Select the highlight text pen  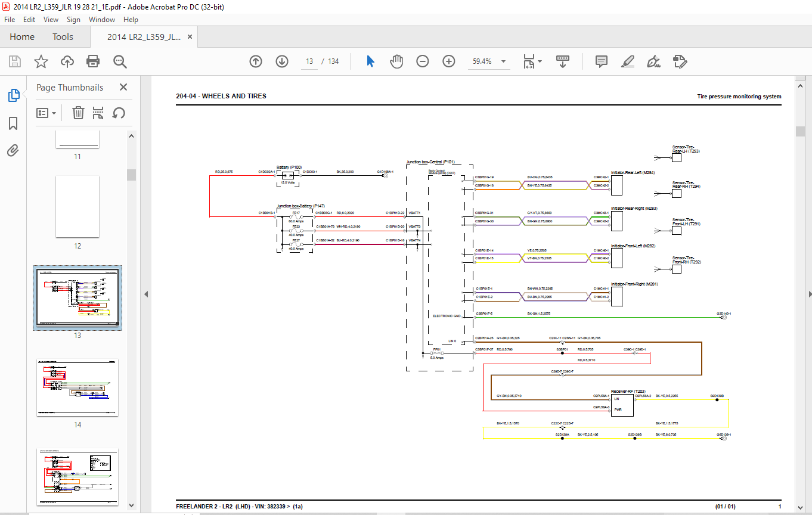point(627,61)
